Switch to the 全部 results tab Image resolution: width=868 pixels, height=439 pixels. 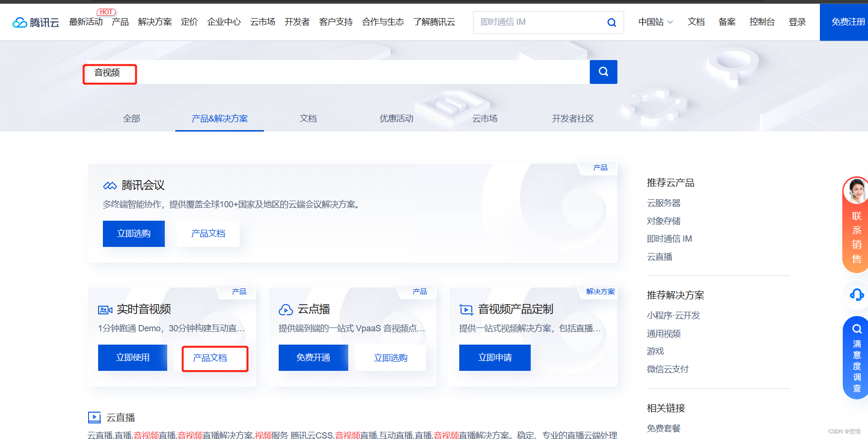pyautogui.click(x=131, y=119)
